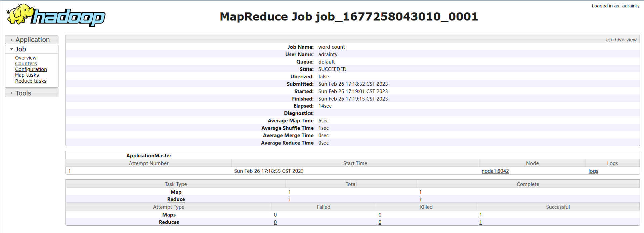644x233 pixels.
Task: Select the Elapsed value 14sec
Action: (325, 106)
